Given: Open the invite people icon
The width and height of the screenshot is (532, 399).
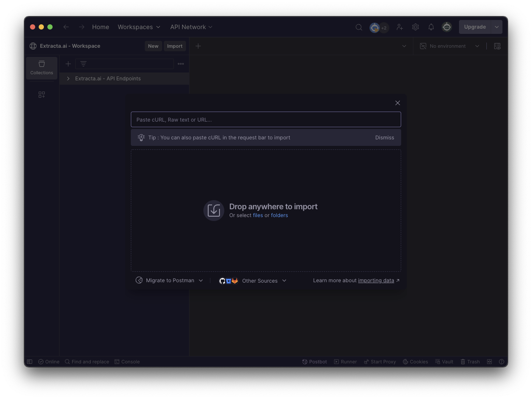Looking at the screenshot, I should coord(399,27).
